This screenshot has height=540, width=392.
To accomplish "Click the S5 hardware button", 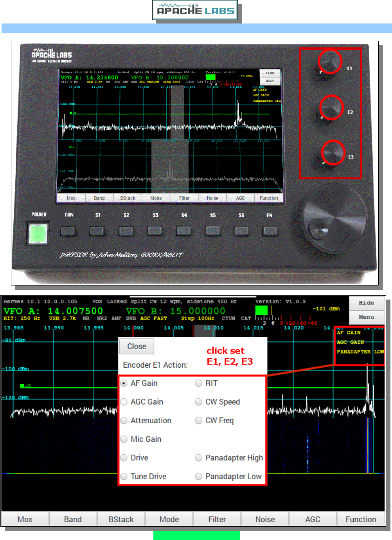I will (213, 231).
